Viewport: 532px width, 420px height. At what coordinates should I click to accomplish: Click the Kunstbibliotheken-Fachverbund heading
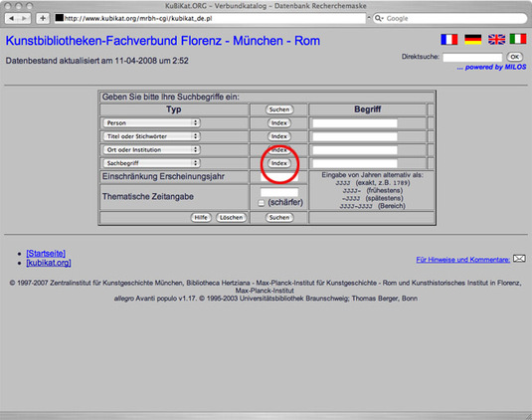tap(163, 41)
